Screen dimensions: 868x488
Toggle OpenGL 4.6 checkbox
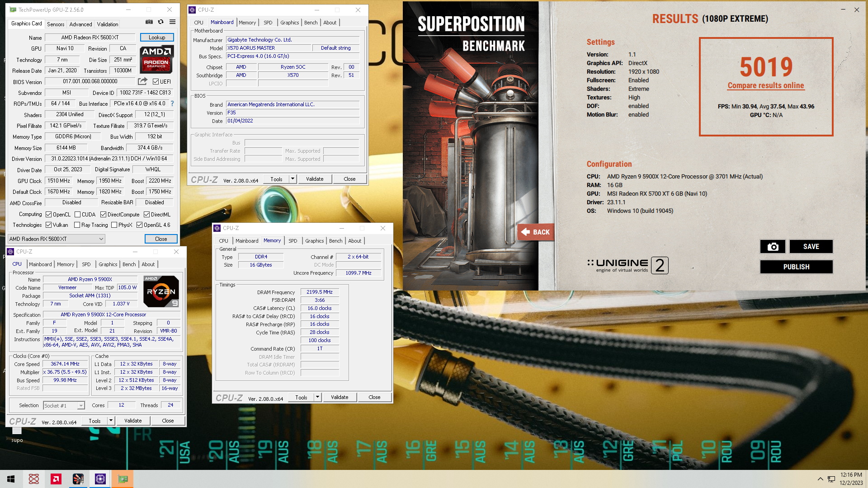tap(140, 225)
